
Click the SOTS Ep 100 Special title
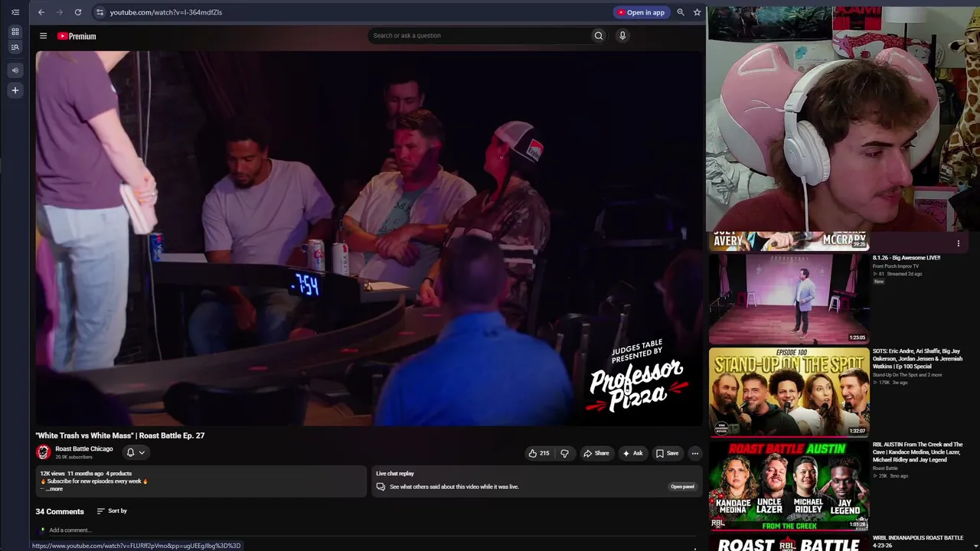coord(918,359)
